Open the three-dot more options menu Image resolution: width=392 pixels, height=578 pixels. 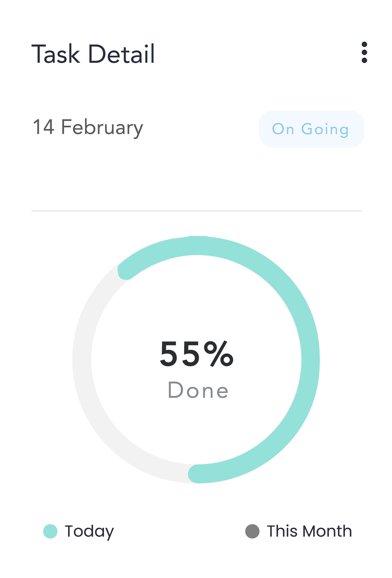(x=364, y=52)
